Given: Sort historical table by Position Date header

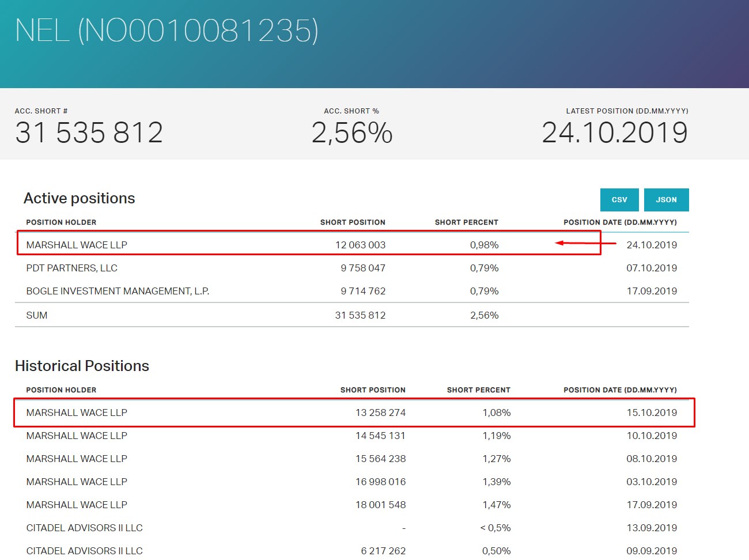Looking at the screenshot, I should 620,390.
